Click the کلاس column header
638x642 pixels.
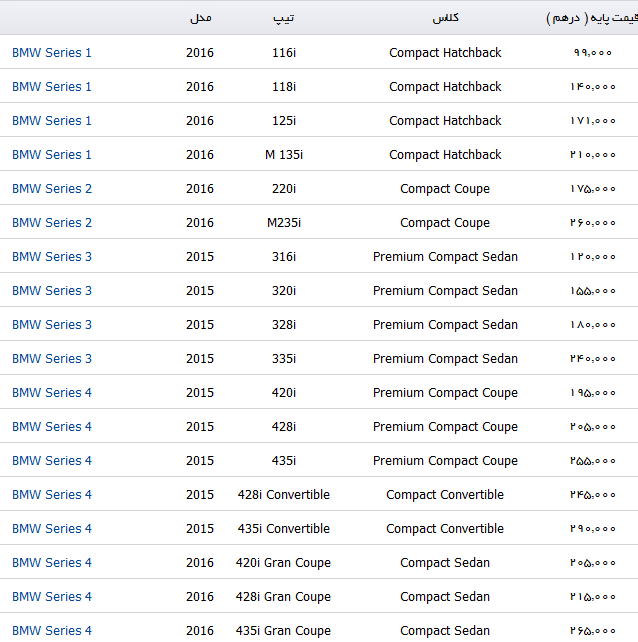(x=446, y=18)
